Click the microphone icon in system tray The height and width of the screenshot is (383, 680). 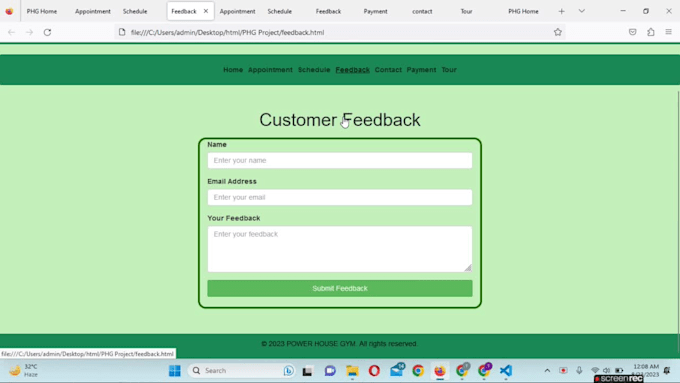(579, 370)
